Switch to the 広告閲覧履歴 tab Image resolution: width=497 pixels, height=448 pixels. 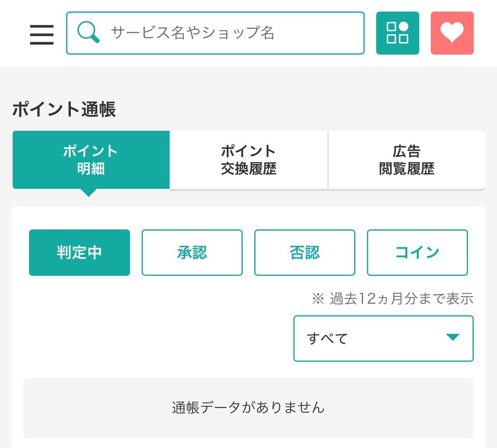coord(407,160)
